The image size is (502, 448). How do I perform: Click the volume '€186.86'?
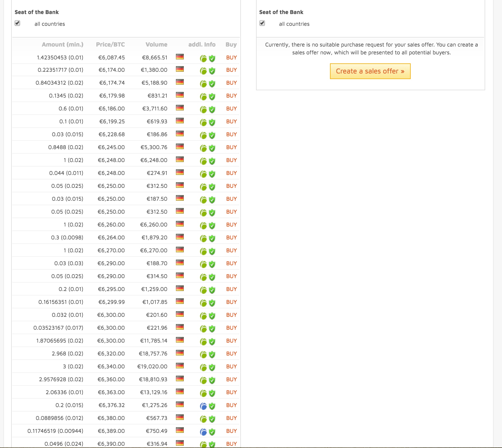click(x=157, y=134)
